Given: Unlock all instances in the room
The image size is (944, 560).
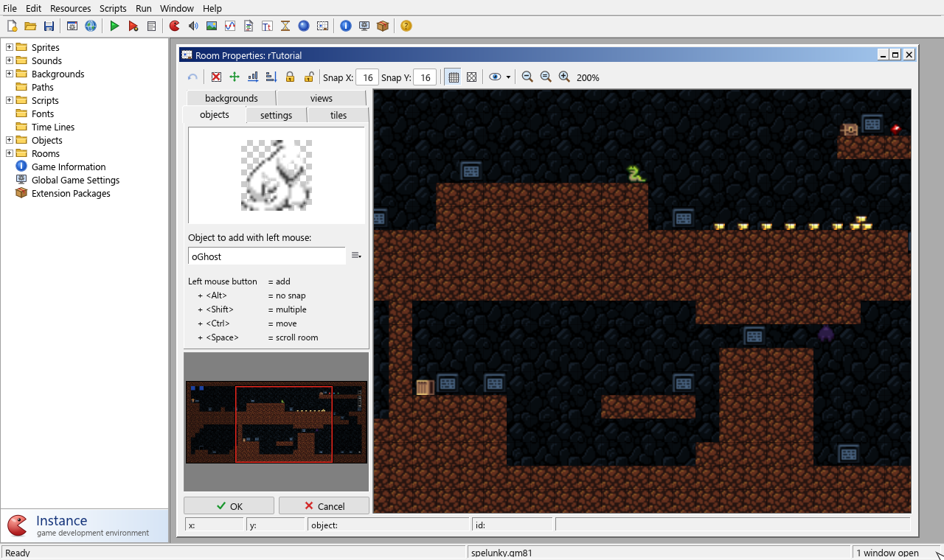Looking at the screenshot, I should [309, 77].
